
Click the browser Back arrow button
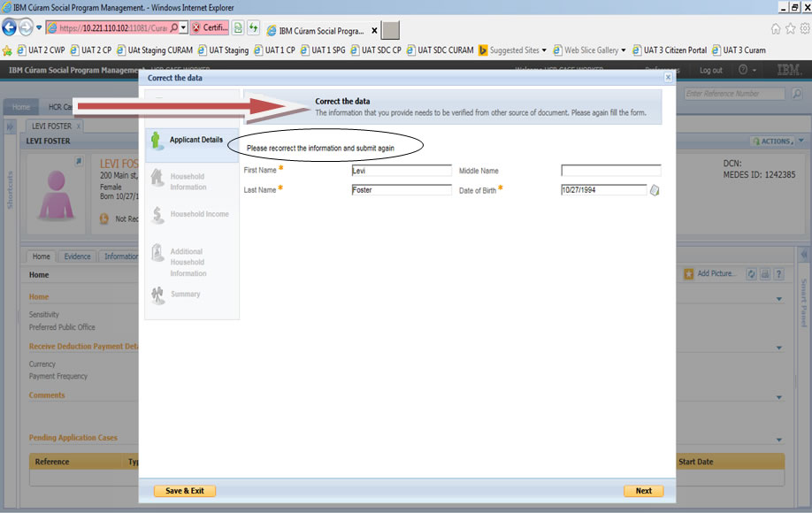10,27
